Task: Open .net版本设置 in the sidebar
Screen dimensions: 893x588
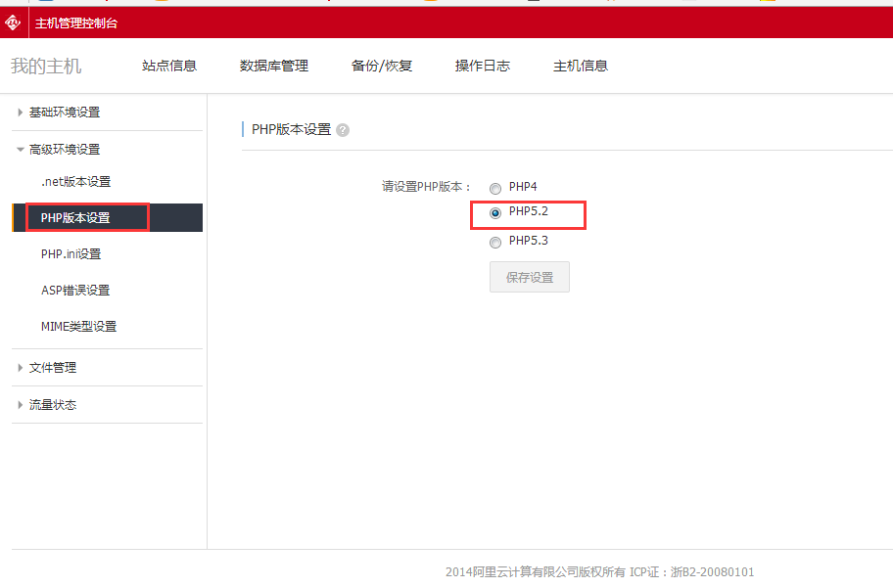Action: pos(75,182)
